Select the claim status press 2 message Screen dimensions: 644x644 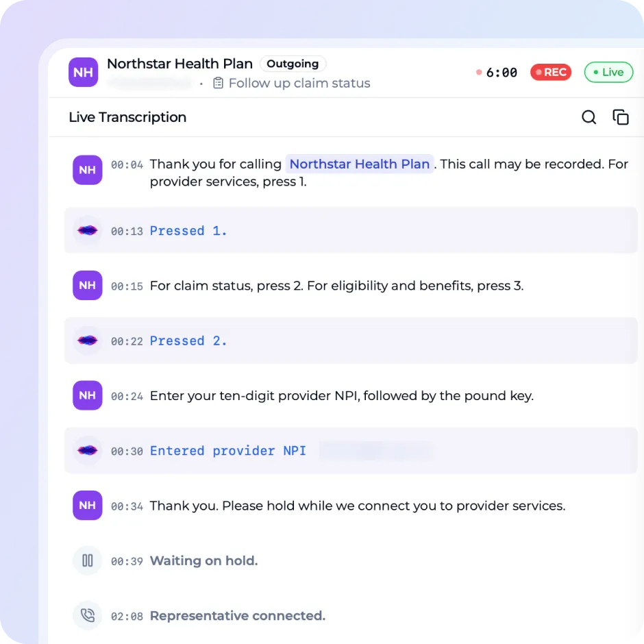tap(337, 286)
